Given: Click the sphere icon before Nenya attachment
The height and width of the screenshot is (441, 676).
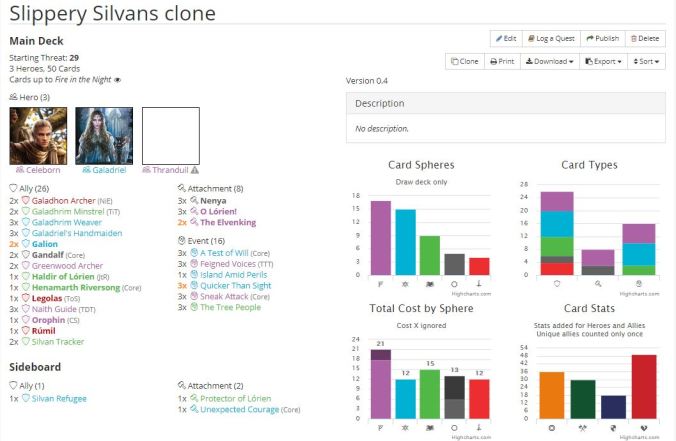Looking at the screenshot, I should pyautogui.click(x=194, y=200).
